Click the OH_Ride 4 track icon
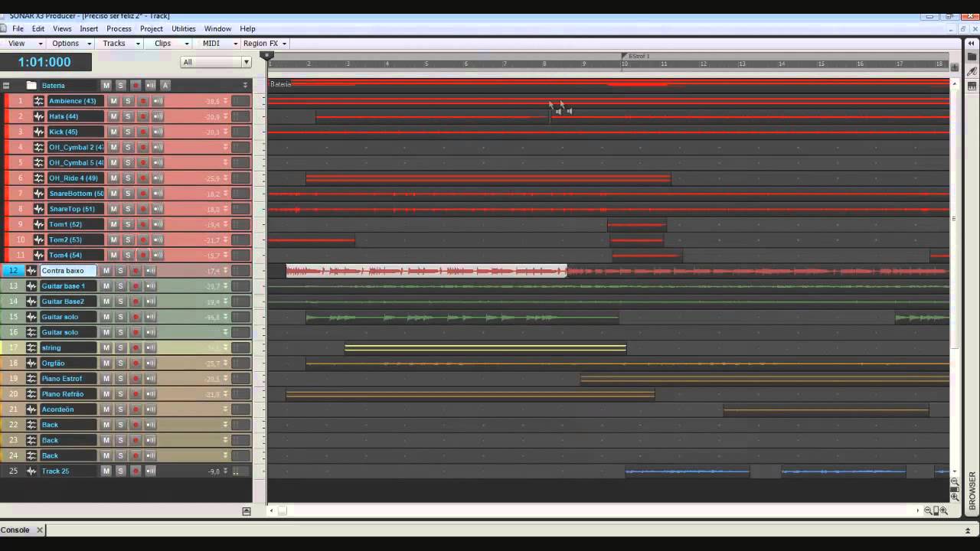This screenshot has width=980, height=551. 39,178
